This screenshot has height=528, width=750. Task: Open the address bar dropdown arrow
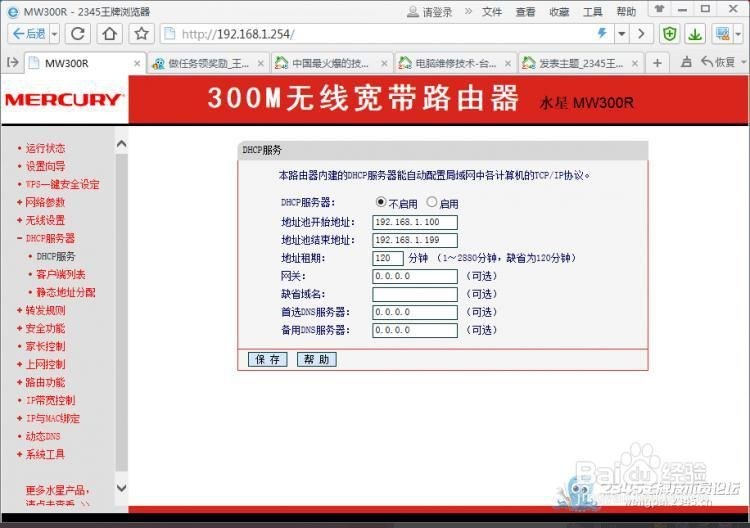tap(621, 34)
